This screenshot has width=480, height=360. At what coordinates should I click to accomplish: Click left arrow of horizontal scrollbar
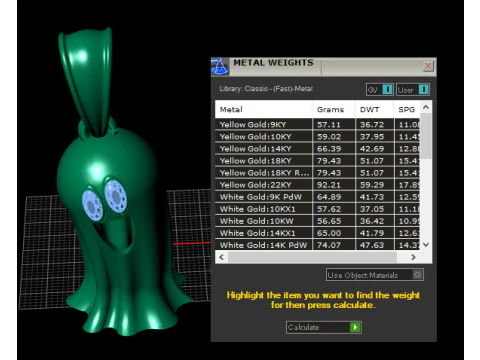222,257
